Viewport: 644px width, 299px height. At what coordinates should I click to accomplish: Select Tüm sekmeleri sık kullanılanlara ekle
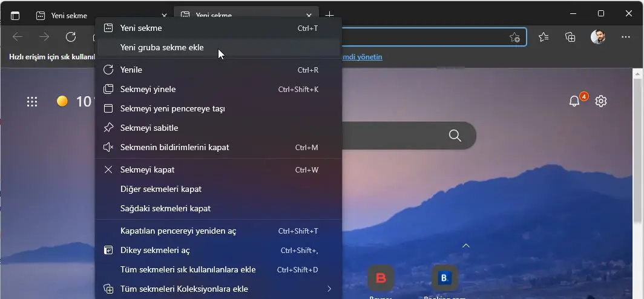pyautogui.click(x=218, y=270)
